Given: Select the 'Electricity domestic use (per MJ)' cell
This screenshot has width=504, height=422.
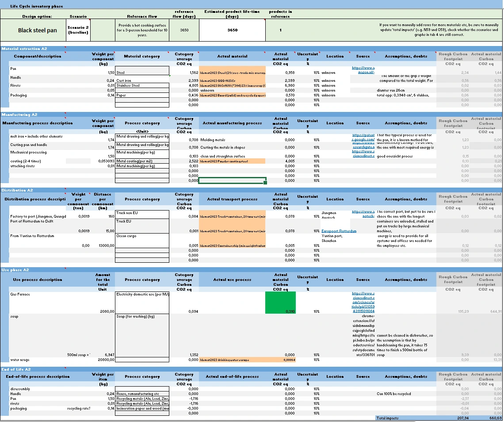Looking at the screenshot, I should coord(142,303).
